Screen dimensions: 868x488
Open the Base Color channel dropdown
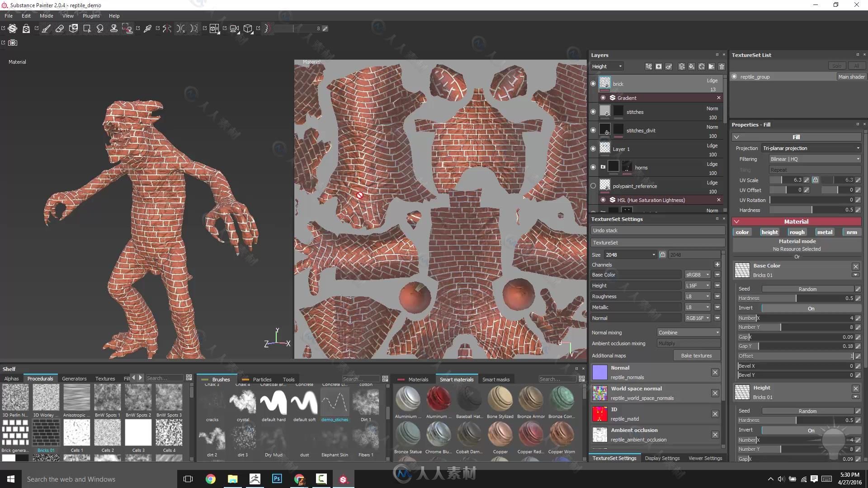click(x=706, y=275)
